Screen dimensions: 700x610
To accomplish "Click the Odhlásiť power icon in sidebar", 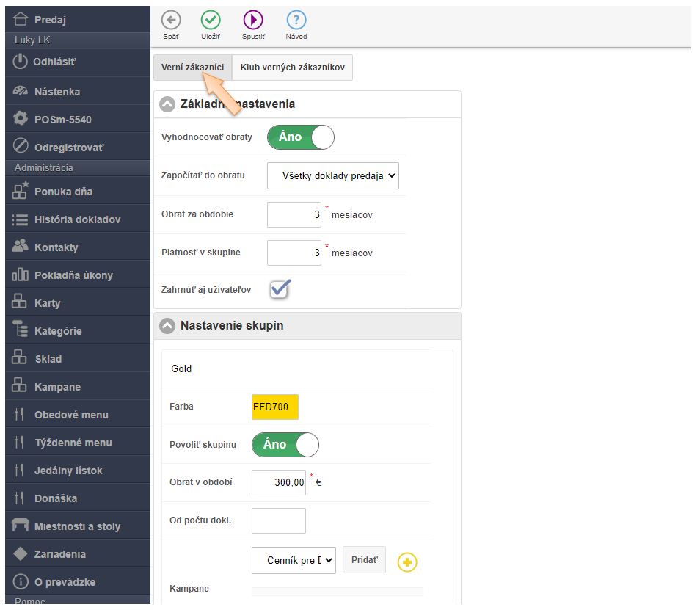I will [21, 62].
